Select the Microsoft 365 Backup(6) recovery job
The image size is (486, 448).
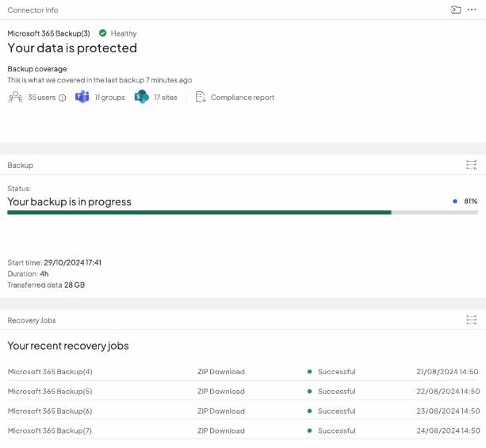[50, 411]
